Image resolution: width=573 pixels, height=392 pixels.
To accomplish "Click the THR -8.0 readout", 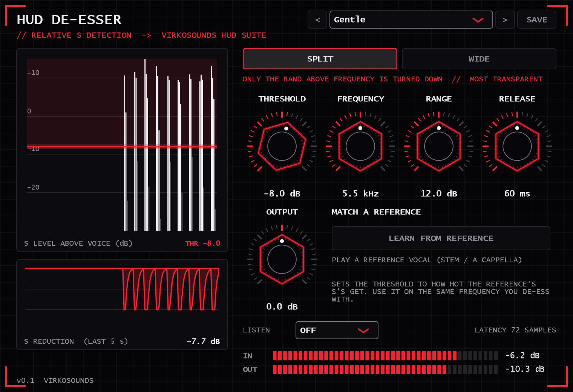I will (x=203, y=243).
